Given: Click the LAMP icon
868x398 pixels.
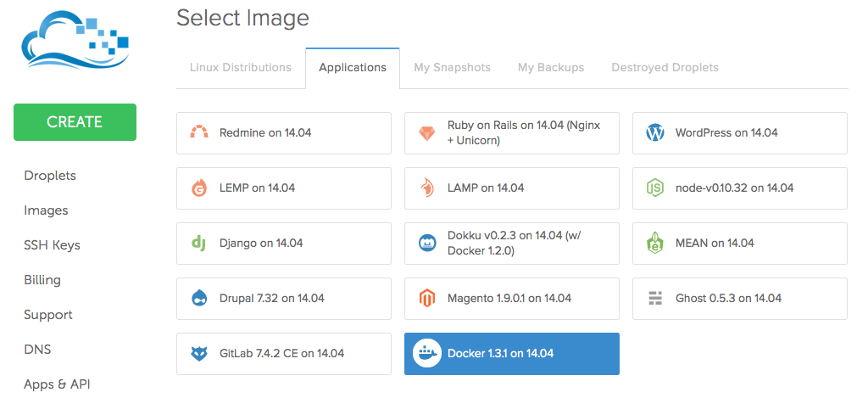Looking at the screenshot, I should click(427, 188).
